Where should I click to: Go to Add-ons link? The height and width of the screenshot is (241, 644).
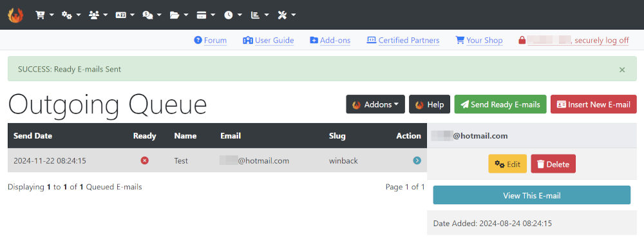pos(330,41)
